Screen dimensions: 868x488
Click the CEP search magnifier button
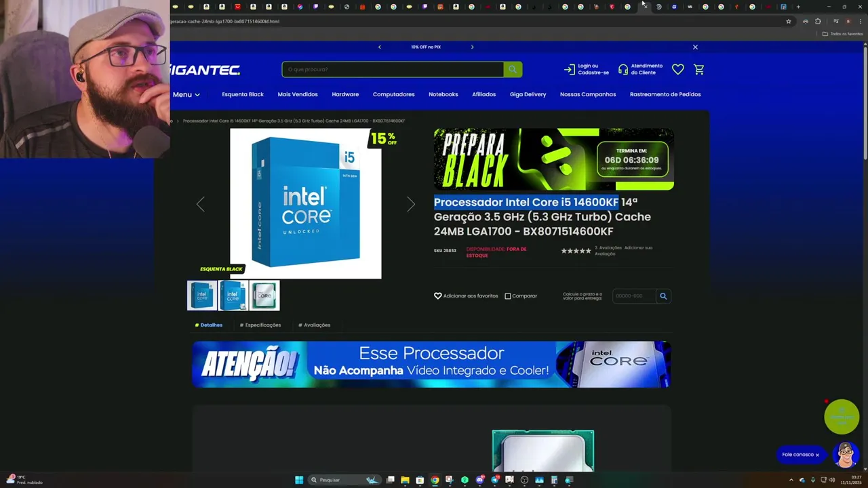pyautogui.click(x=663, y=296)
